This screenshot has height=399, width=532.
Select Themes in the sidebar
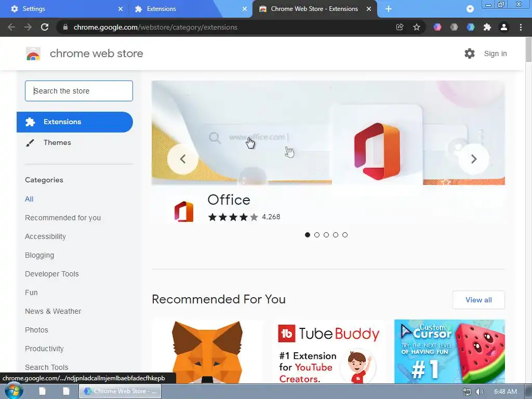[57, 142]
